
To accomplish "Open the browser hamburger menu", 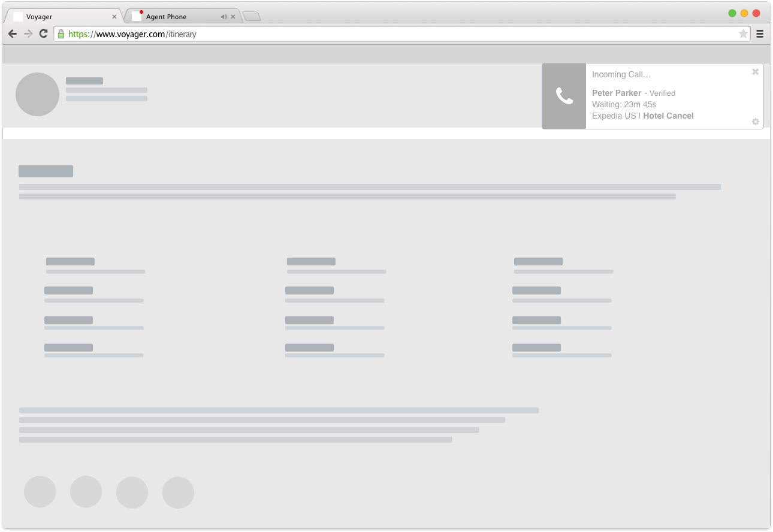I will [760, 34].
